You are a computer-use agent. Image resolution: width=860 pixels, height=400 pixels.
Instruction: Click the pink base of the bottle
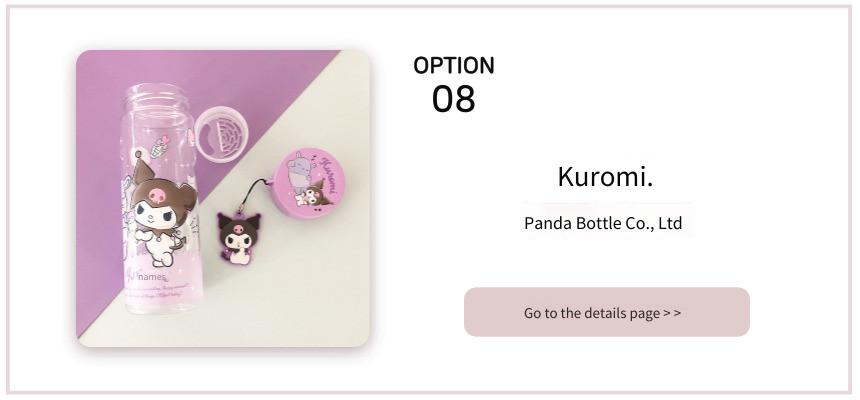click(x=163, y=291)
